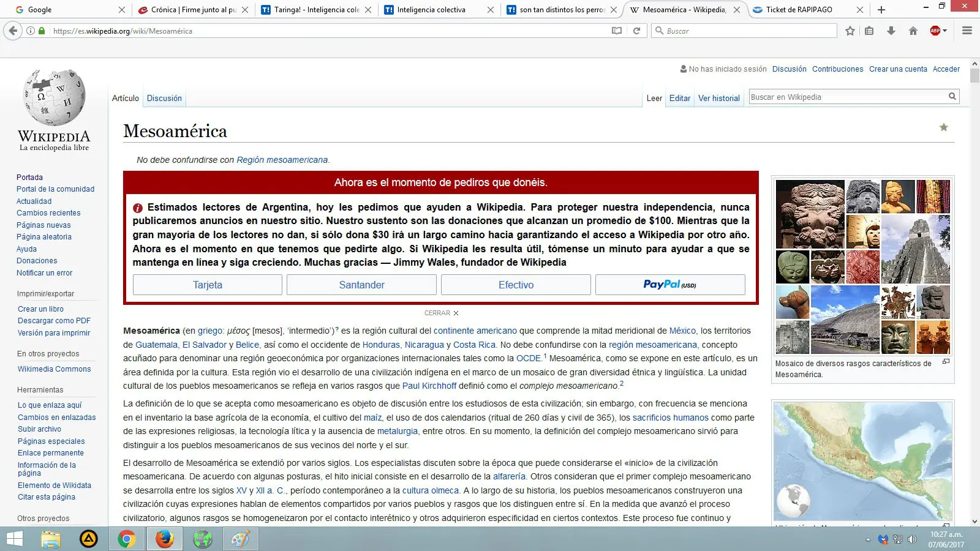980x551 pixels.
Task: Open the Firefox hamburger menu
Action: [968, 31]
